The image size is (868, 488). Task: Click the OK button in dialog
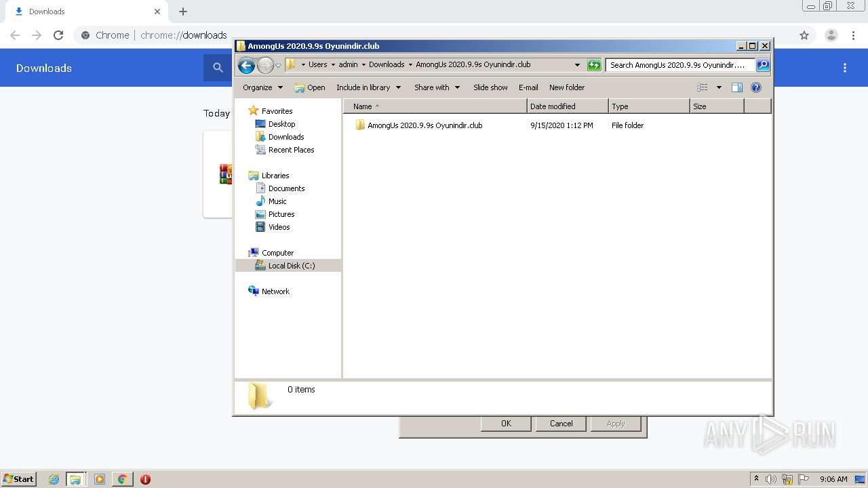point(506,424)
